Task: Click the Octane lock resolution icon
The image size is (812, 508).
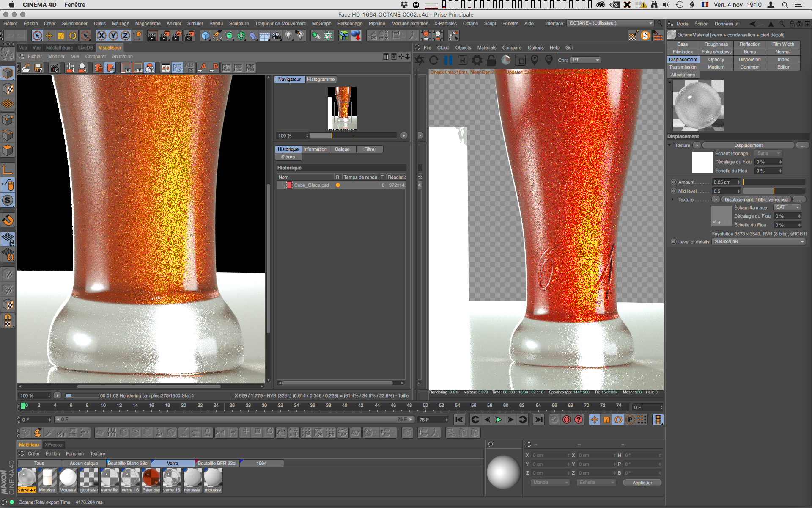Action: coord(491,60)
